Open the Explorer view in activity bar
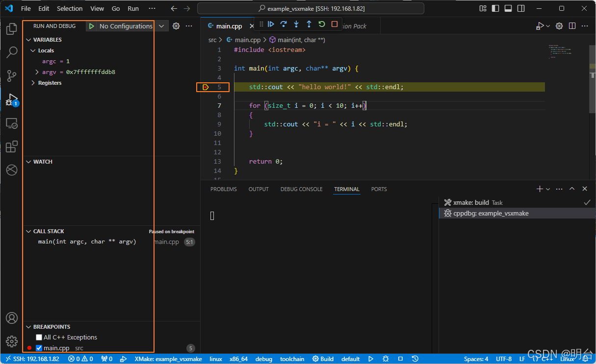Viewport: 596px width, 364px height. tap(11, 29)
